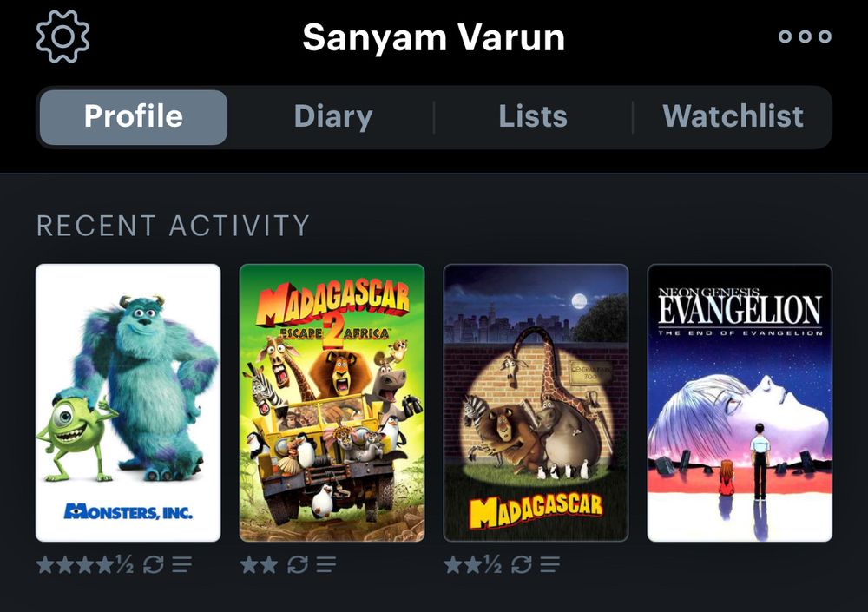Open the Madagascar Escape 2 Africa poster
Image resolution: width=868 pixels, height=612 pixels.
332,403
